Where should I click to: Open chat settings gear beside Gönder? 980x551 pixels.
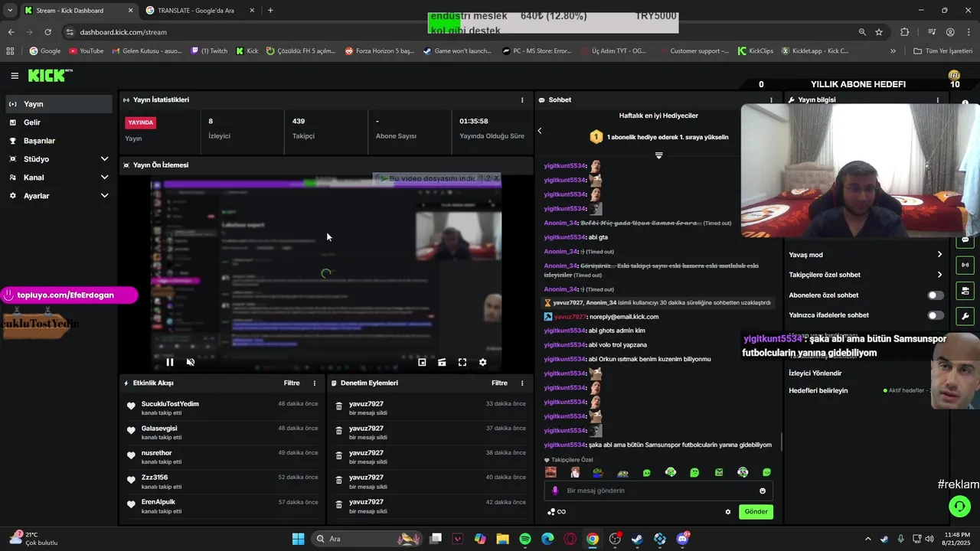pos(728,512)
